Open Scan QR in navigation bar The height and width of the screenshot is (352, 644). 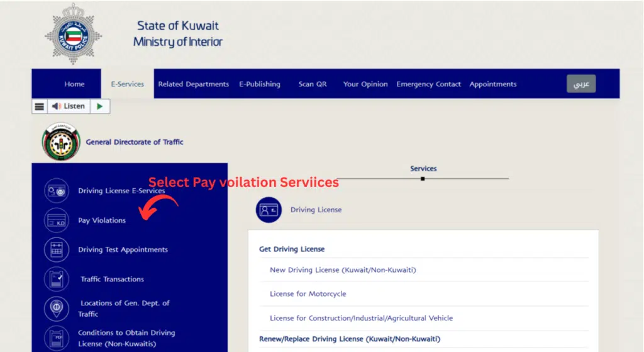(313, 84)
